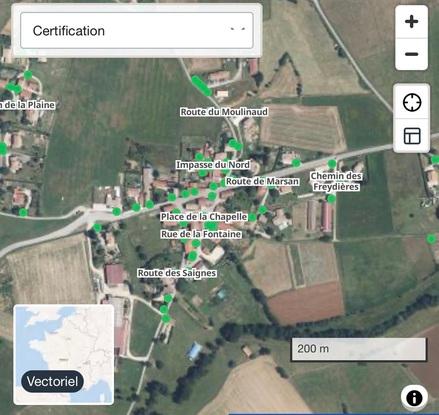Zoom out using the minus button

[411, 54]
